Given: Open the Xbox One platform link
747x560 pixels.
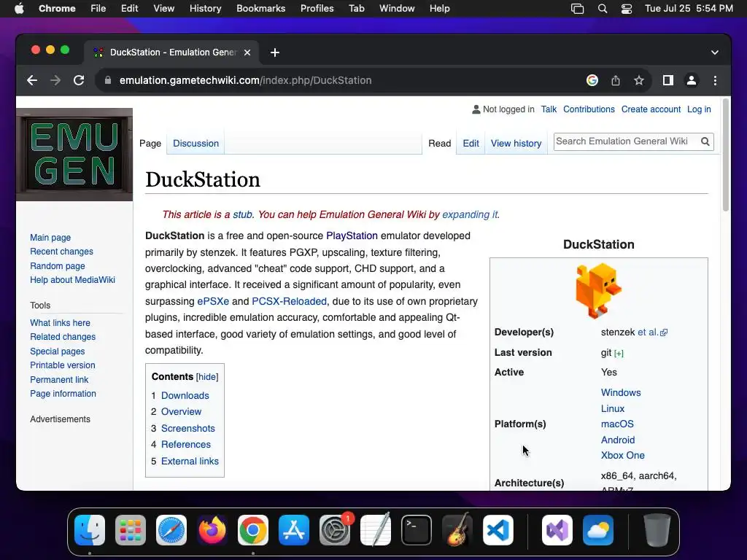Looking at the screenshot, I should click(623, 455).
